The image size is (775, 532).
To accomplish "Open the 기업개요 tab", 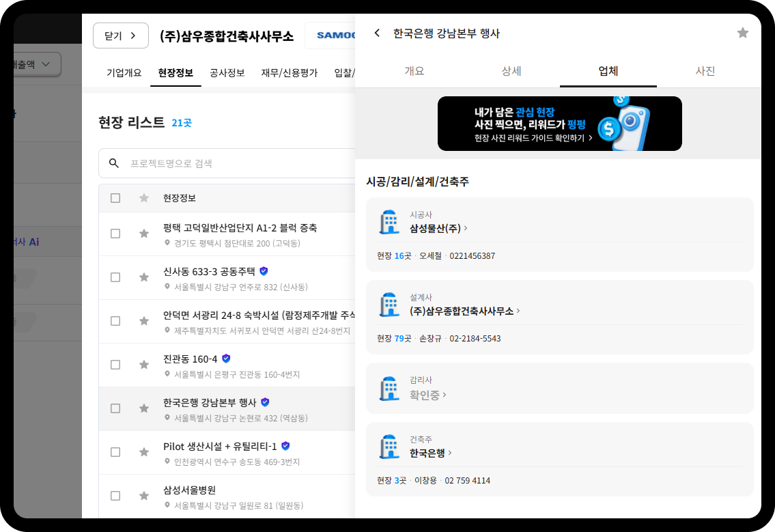I will click(124, 73).
